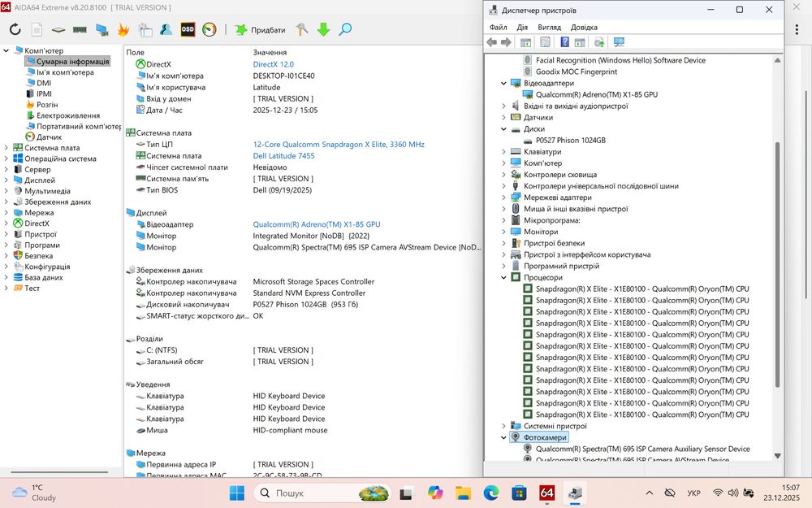The image size is (812, 508).
Task: Click the Back arrow in Device Manager toolbar
Action: tap(491, 42)
